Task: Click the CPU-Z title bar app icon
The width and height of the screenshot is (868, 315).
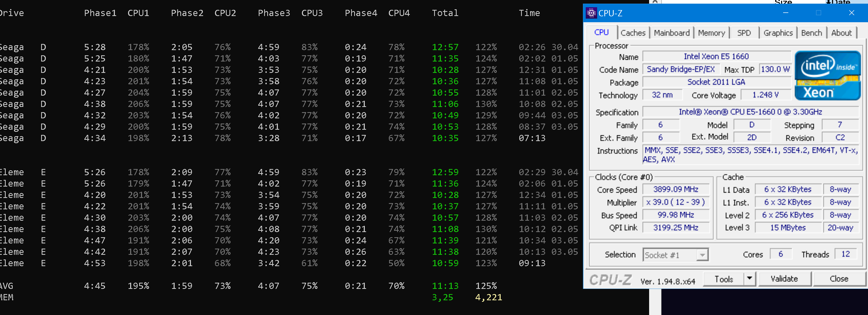Action: 591,13
